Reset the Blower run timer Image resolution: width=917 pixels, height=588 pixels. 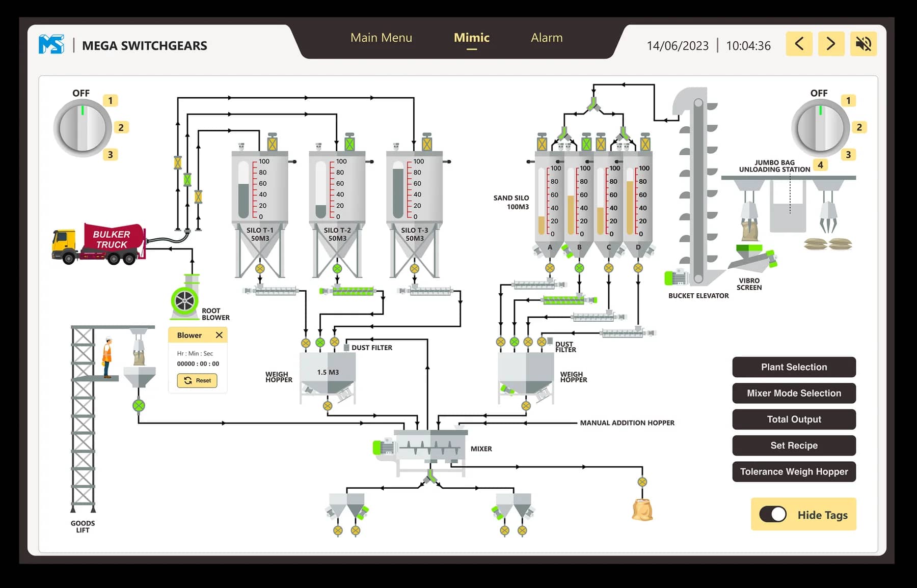(x=197, y=380)
